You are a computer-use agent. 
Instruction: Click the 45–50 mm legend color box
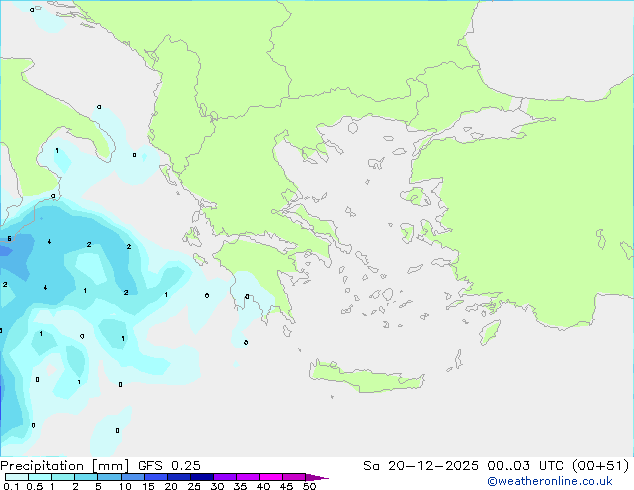294,477
